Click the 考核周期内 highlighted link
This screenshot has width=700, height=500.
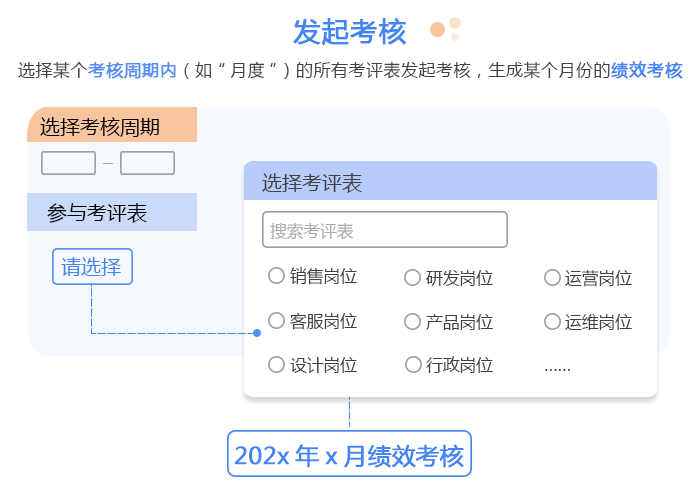click(132, 71)
